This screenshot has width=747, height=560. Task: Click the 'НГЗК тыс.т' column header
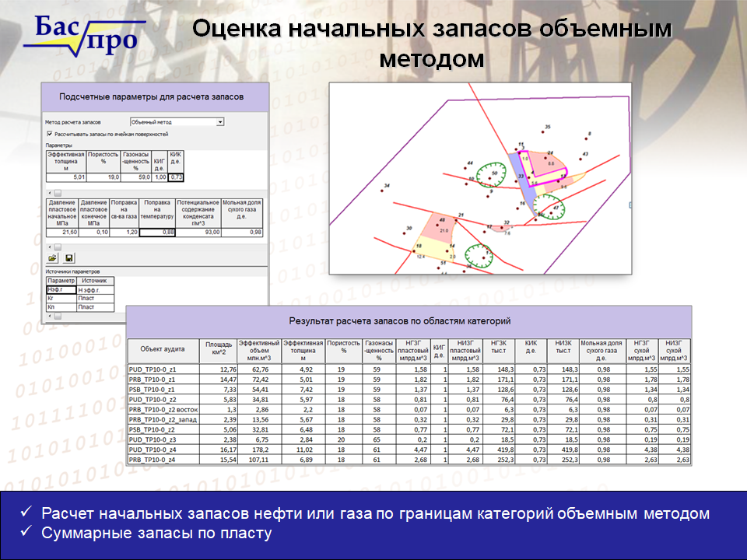click(x=499, y=351)
